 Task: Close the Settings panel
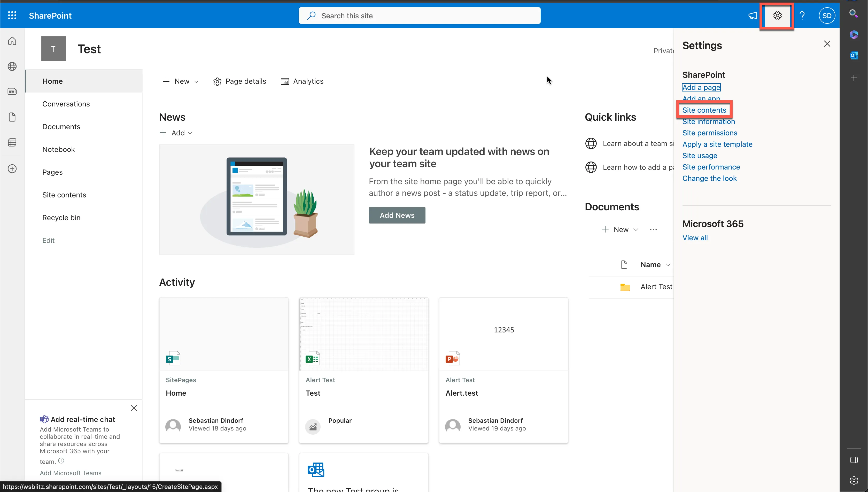[x=827, y=44]
